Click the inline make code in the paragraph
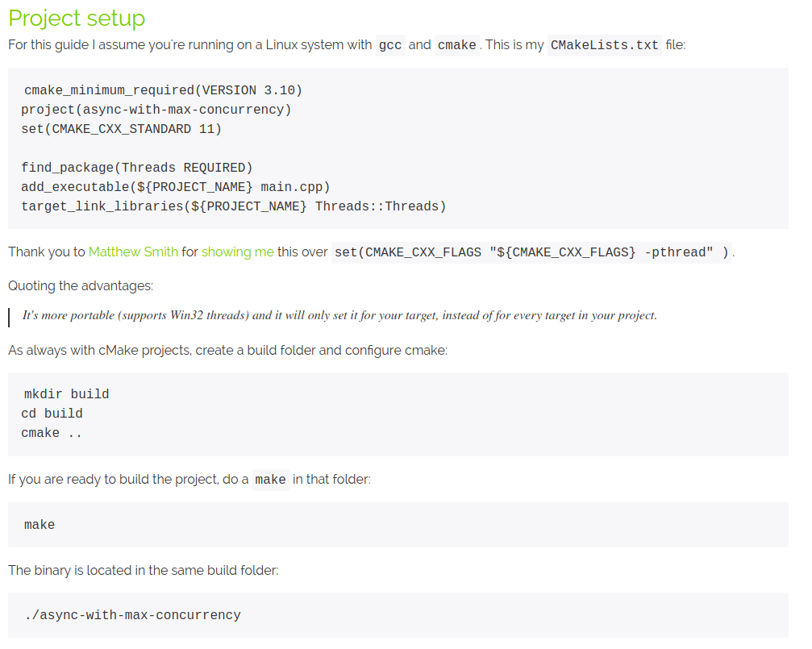 [270, 480]
